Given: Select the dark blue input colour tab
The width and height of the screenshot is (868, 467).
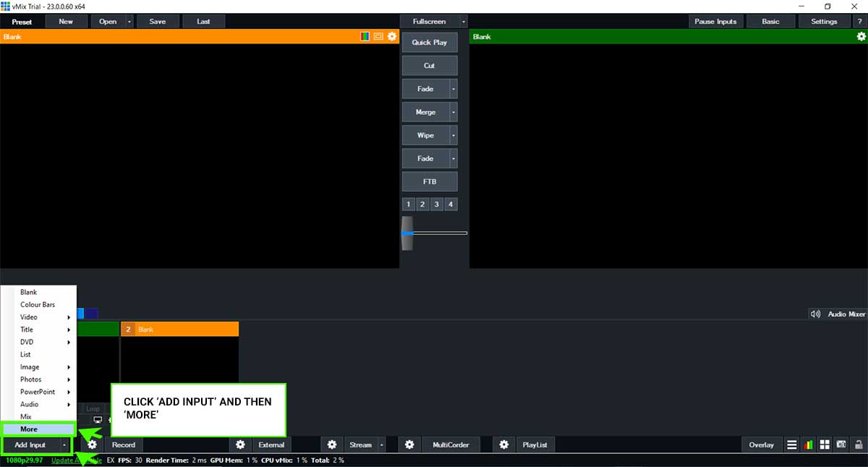Looking at the screenshot, I should point(92,314).
